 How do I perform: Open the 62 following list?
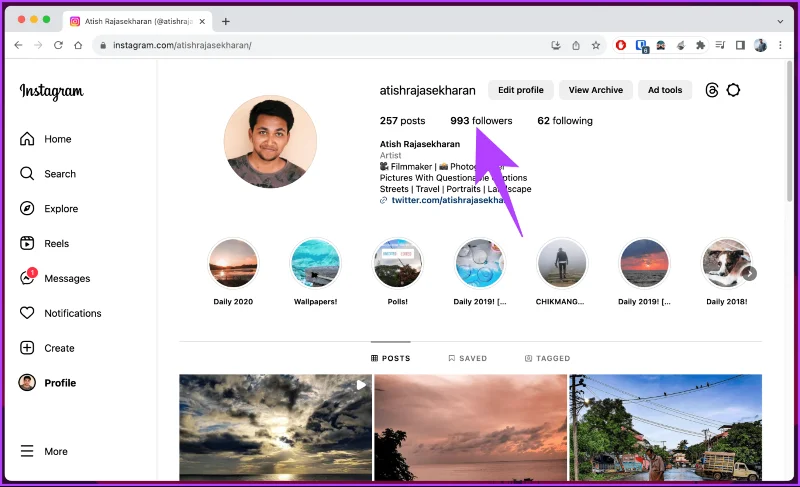pyautogui.click(x=565, y=121)
